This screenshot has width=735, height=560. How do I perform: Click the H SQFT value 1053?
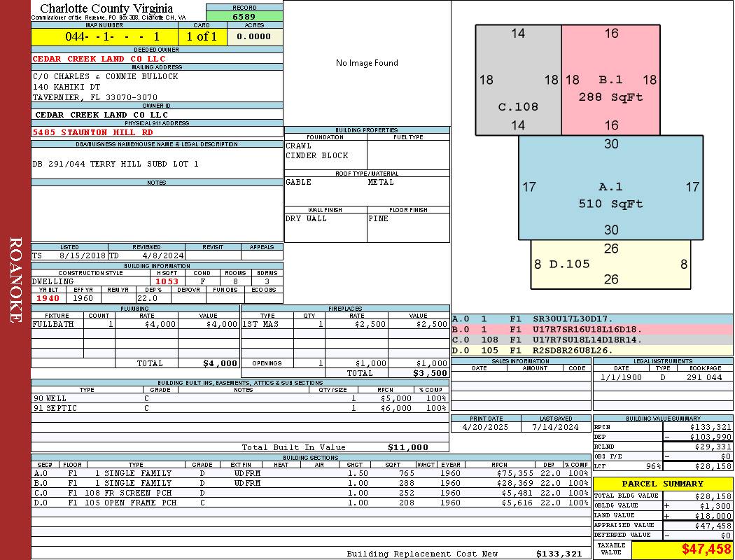(x=167, y=281)
